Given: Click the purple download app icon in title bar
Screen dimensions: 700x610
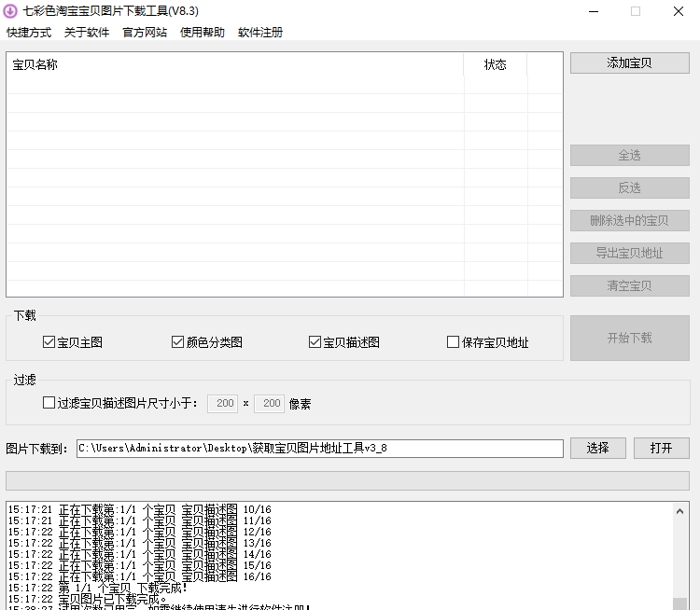Looking at the screenshot, I should tap(10, 11).
